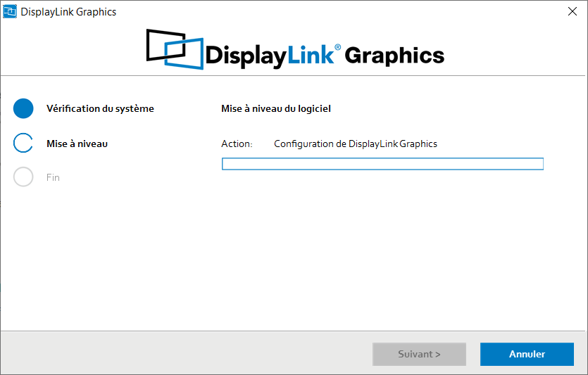Close the DisplayLink Graphics installer window
This screenshot has width=588, height=375.
point(573,12)
